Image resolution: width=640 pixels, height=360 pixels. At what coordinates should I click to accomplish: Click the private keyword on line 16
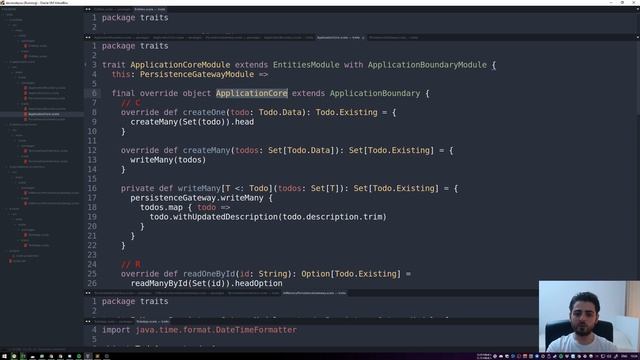(x=137, y=188)
